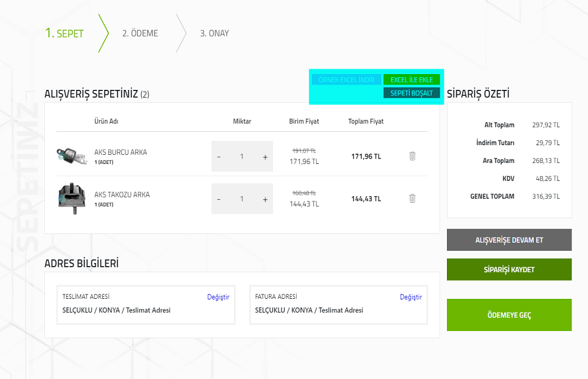Viewport: 588px width, 379px height.
Task: Proceed to payment via ÖDEMEYE GEÇ
Action: 509,315
